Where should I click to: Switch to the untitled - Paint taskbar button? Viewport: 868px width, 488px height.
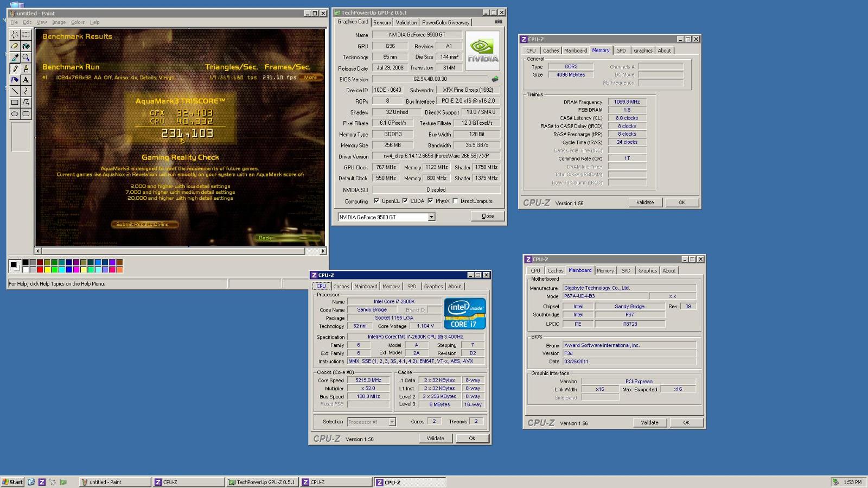tap(115, 482)
